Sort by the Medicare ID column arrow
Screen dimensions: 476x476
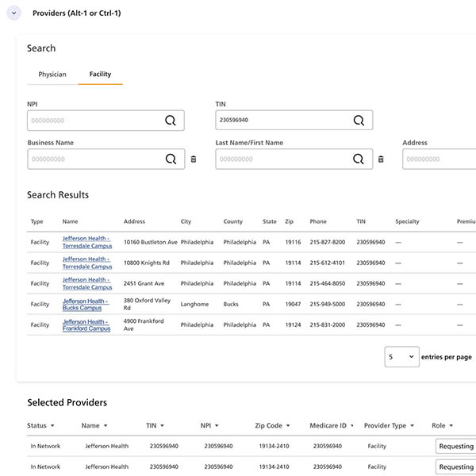click(351, 426)
